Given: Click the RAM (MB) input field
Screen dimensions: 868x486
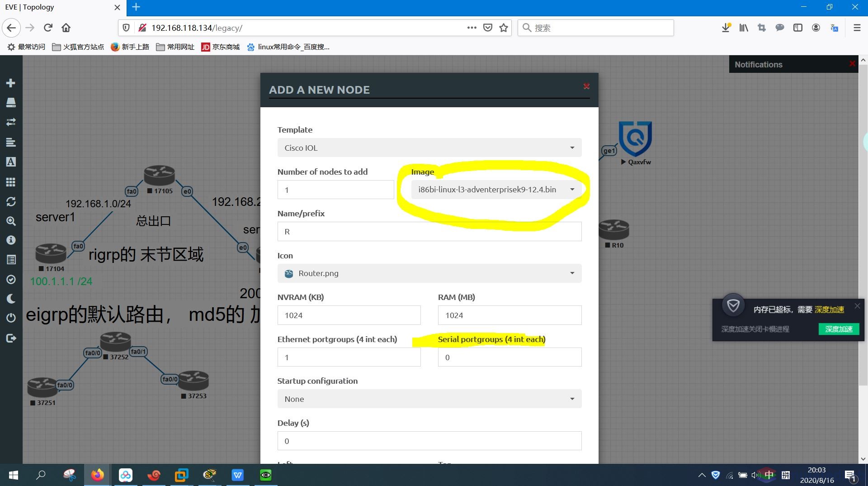Looking at the screenshot, I should (x=510, y=315).
